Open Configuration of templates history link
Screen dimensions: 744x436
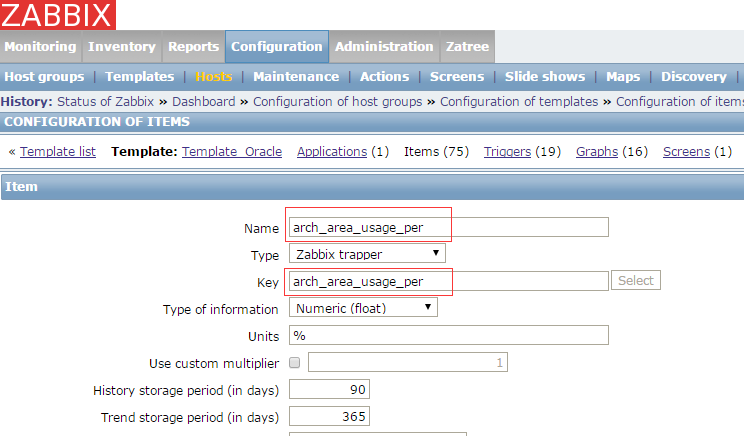pyautogui.click(x=519, y=102)
